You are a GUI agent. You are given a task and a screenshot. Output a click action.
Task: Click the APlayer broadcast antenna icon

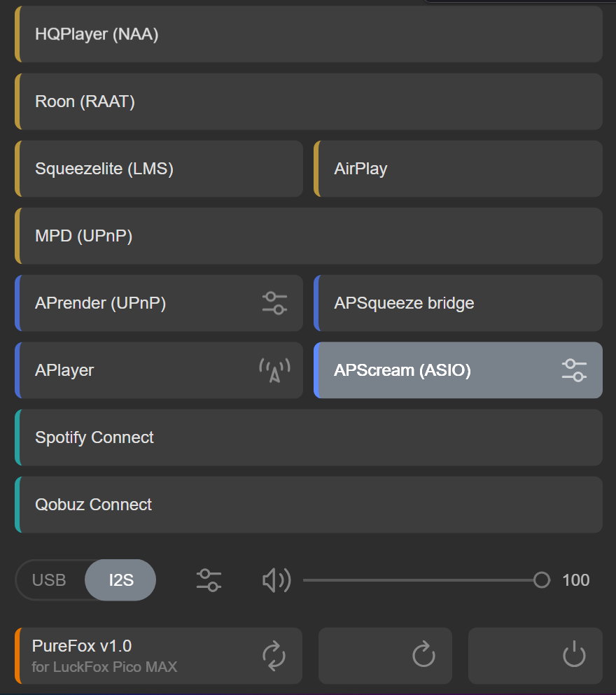[x=274, y=370]
